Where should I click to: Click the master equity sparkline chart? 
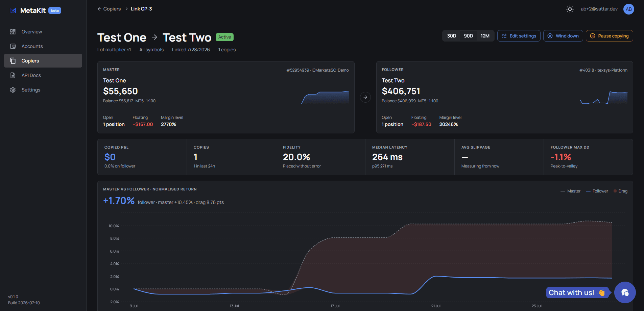pos(325,97)
